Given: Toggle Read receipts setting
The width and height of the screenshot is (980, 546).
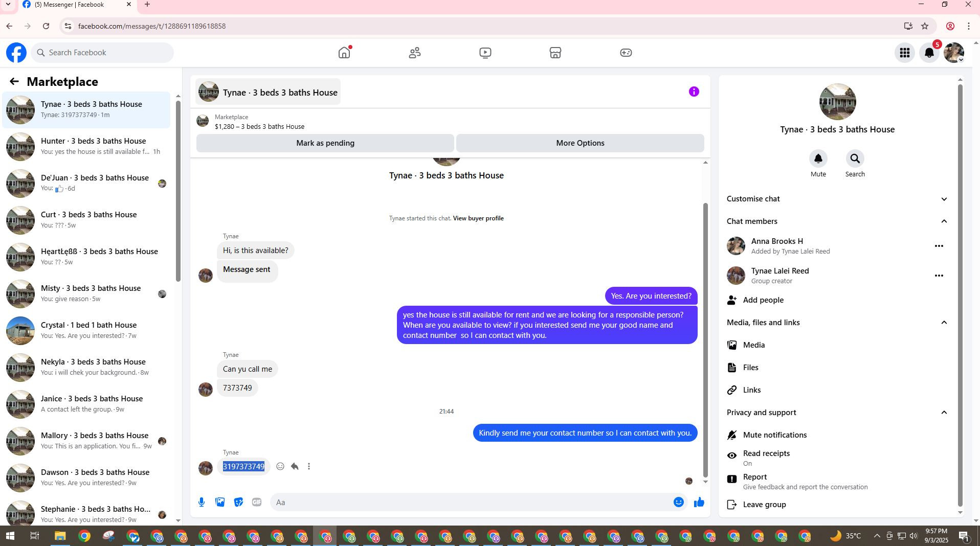Looking at the screenshot, I should click(837, 459).
